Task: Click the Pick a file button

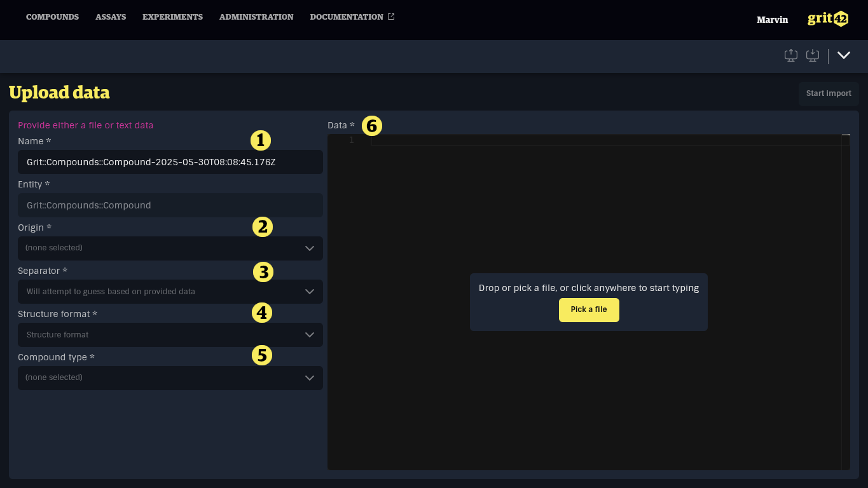Action: [x=589, y=309]
